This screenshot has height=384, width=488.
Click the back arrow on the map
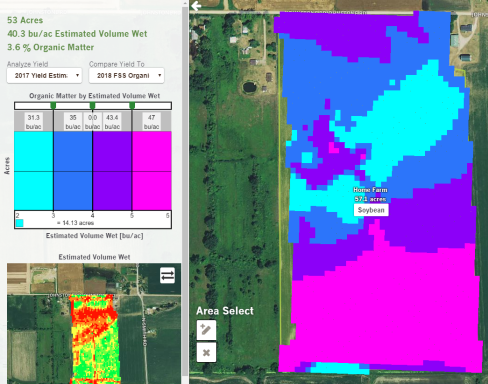(196, 6)
